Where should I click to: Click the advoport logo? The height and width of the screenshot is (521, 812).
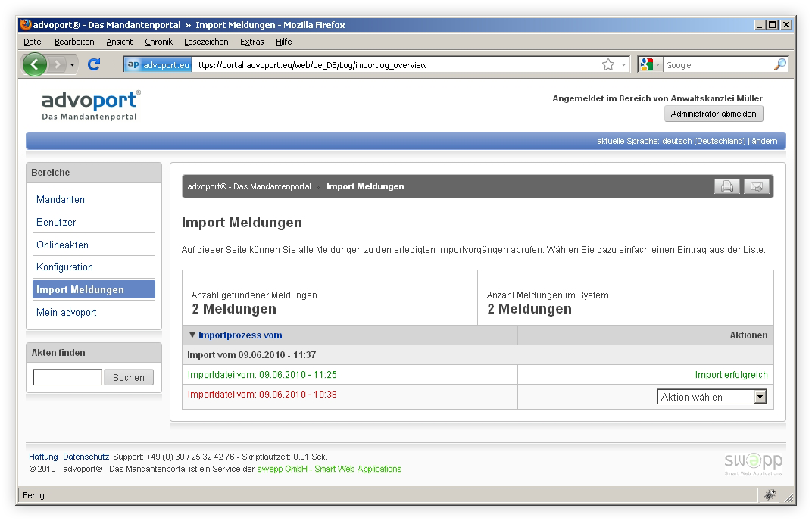pos(91,105)
